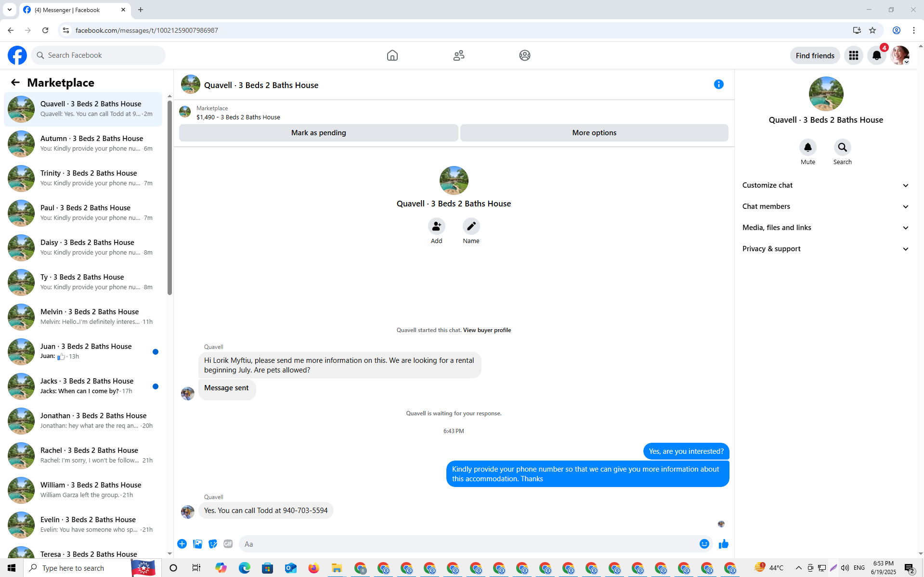Expand Media, files and links section

(826, 228)
